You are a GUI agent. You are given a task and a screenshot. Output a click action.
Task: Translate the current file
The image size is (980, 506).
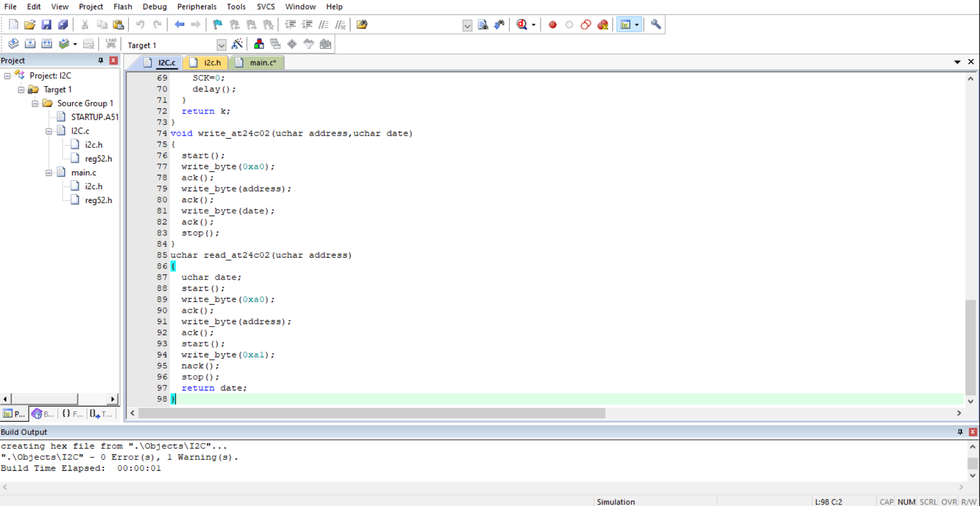(x=13, y=44)
